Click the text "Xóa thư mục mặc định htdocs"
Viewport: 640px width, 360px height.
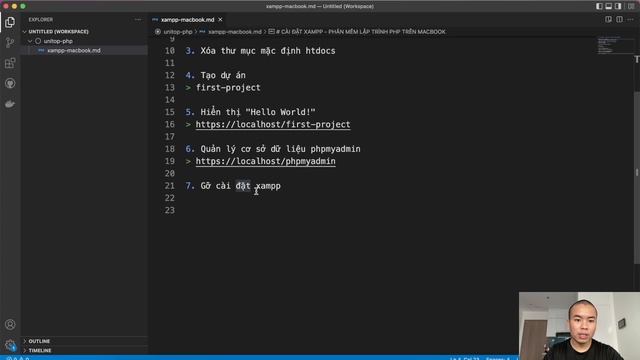pyautogui.click(x=268, y=51)
